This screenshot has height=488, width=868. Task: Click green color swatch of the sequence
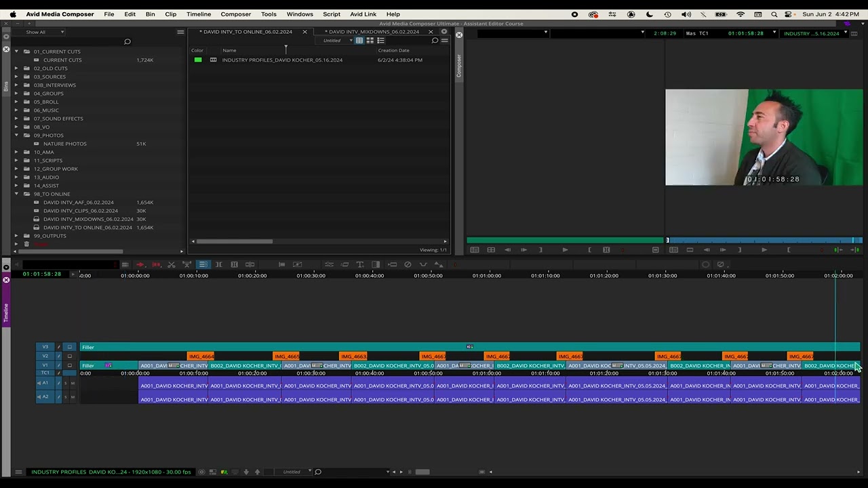198,60
